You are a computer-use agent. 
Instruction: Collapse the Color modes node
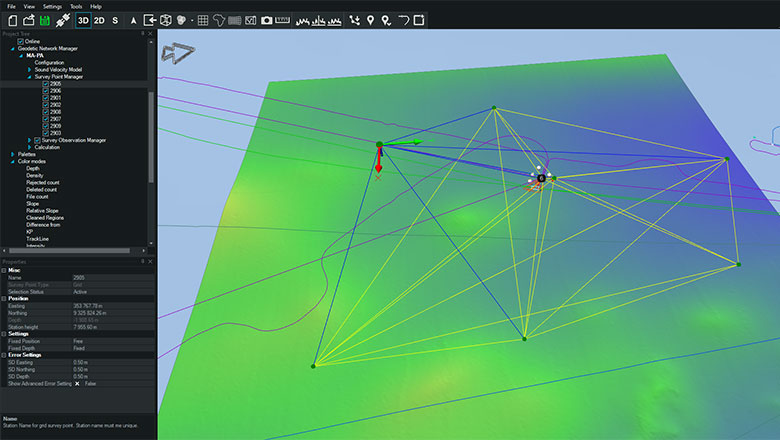[x=12, y=162]
